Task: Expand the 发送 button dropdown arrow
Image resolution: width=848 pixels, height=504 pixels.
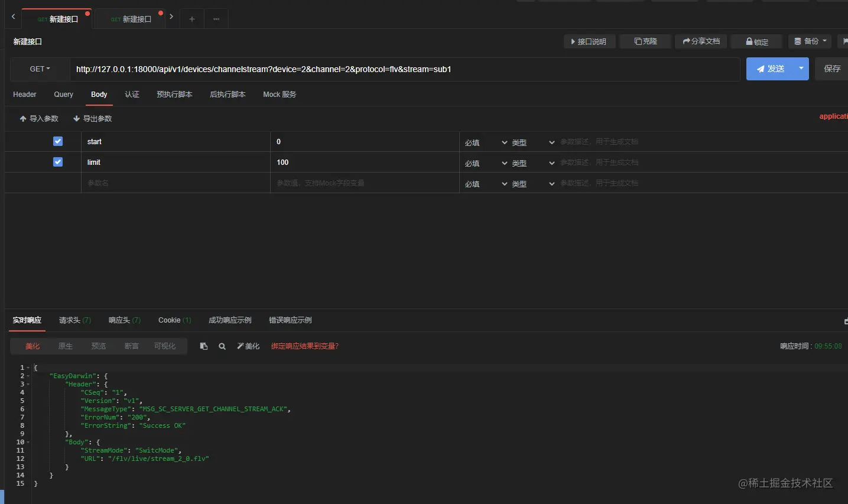Action: (x=801, y=69)
